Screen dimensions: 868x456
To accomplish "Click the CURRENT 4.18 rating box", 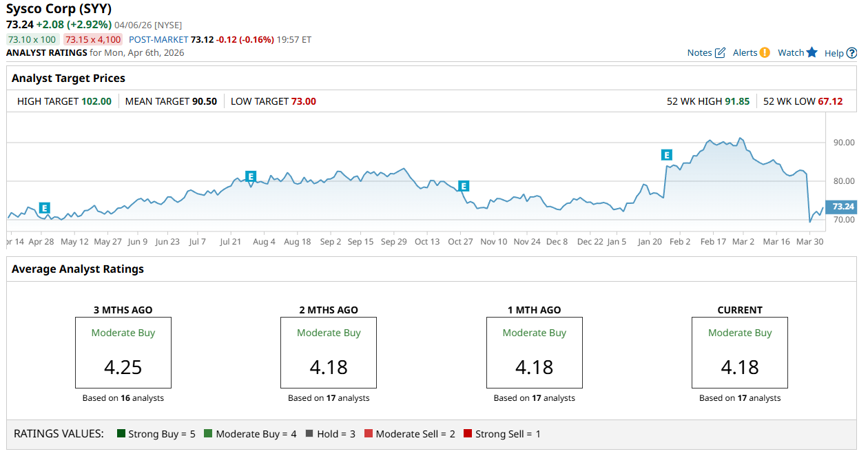I will click(740, 353).
